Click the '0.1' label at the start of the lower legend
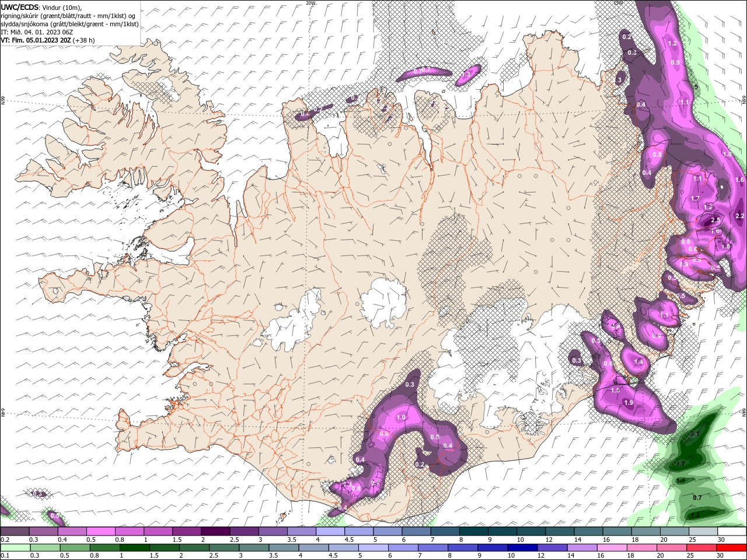 tap(5, 555)
